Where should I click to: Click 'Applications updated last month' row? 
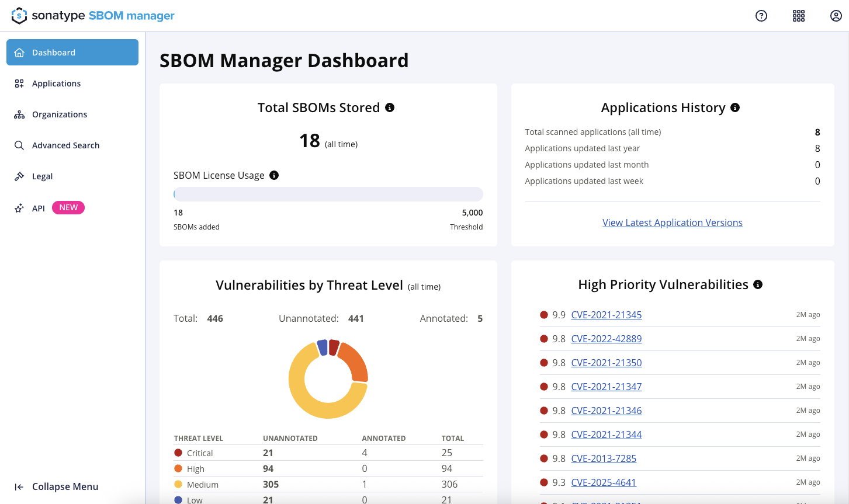click(x=673, y=165)
